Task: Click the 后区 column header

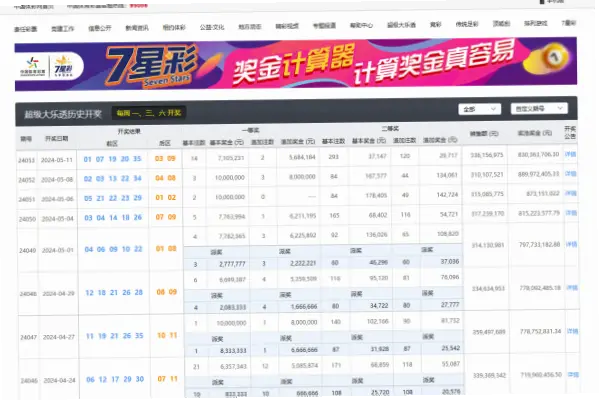Action: point(165,143)
